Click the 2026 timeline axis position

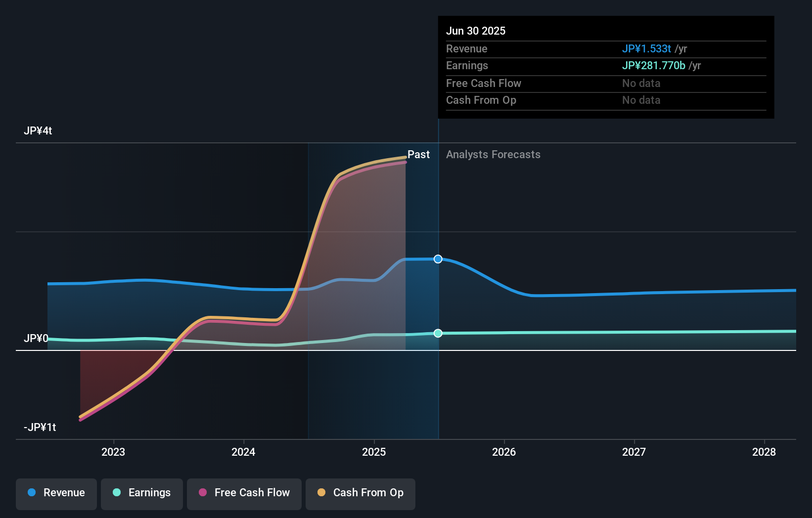[x=504, y=452]
